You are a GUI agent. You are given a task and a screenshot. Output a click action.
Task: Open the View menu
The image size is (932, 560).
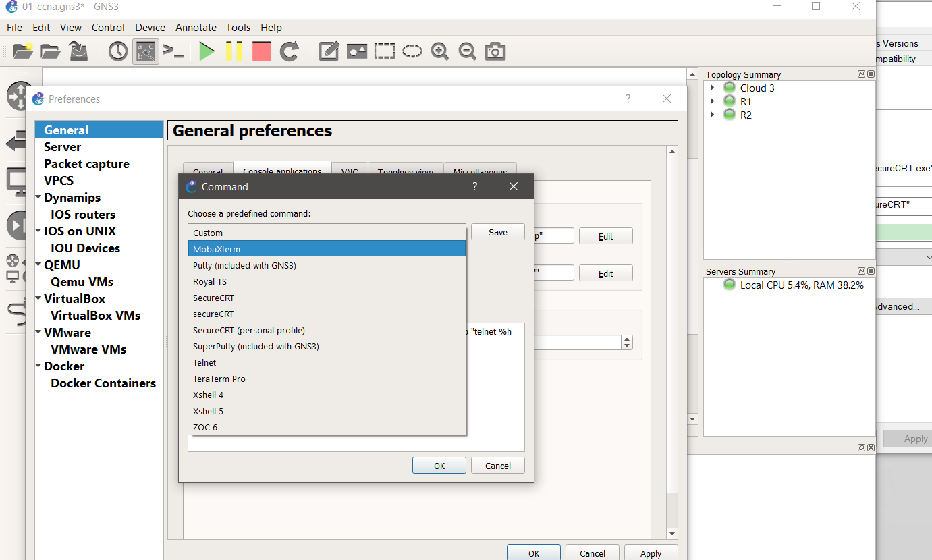pos(71,28)
